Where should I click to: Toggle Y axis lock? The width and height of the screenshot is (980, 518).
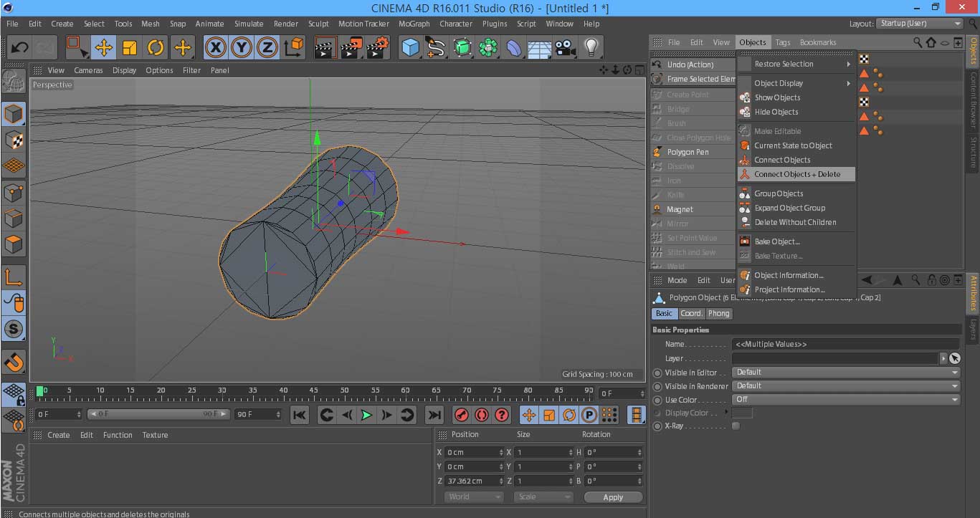242,48
